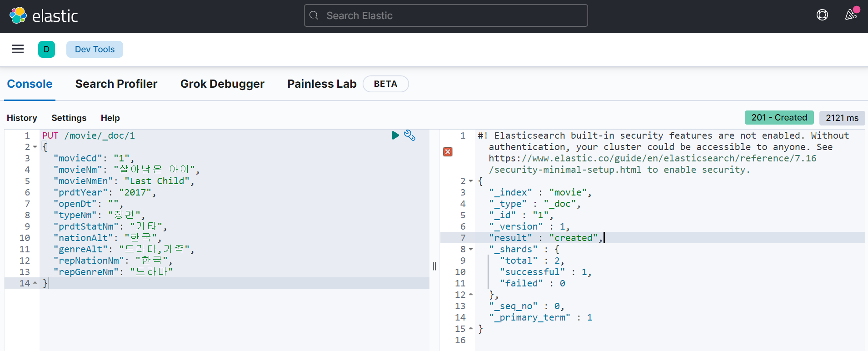Click the "total" : 2 response line
868x351 pixels.
532,261
